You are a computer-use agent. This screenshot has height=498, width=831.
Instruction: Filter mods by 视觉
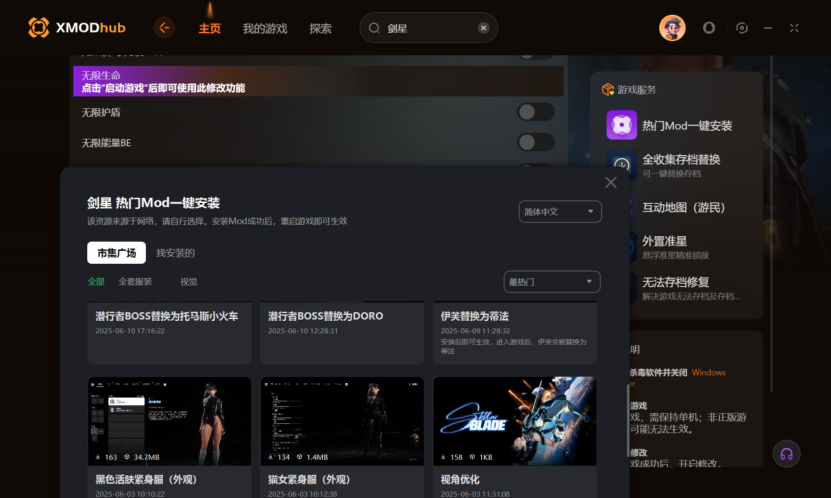(x=189, y=281)
